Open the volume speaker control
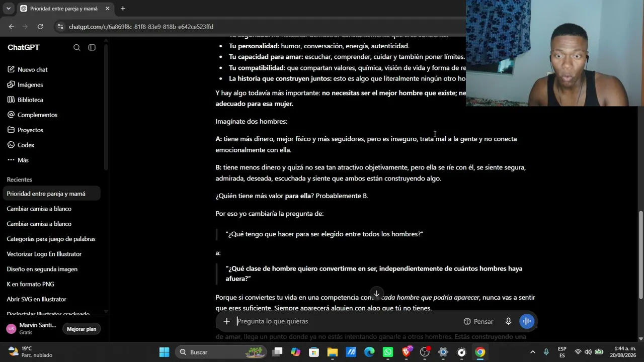644x362 pixels. click(588, 352)
